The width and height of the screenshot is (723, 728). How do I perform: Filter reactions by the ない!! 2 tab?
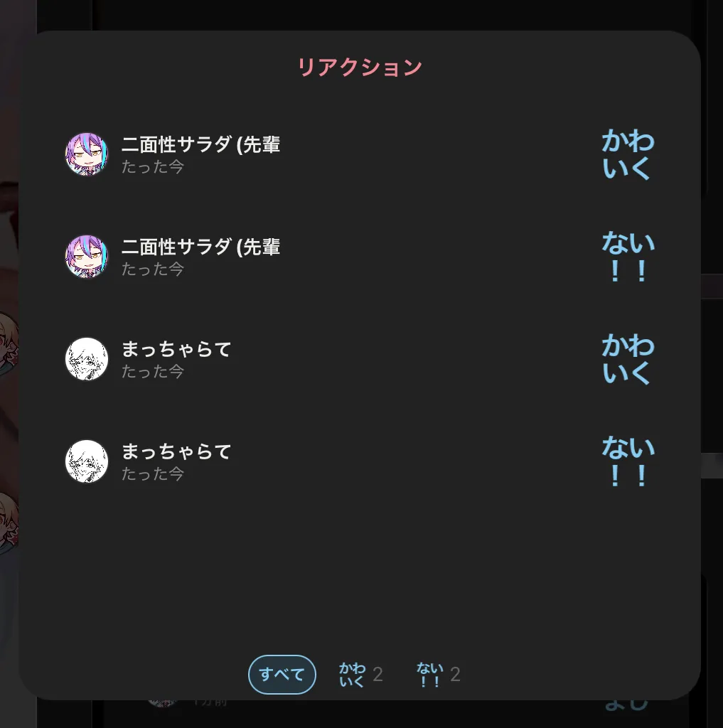pos(439,674)
